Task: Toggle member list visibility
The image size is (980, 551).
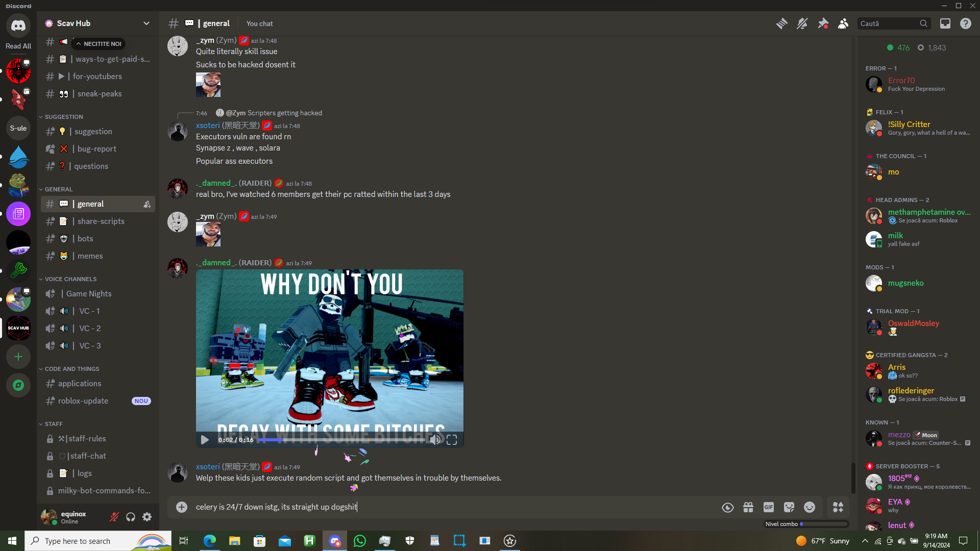Action: (x=843, y=23)
